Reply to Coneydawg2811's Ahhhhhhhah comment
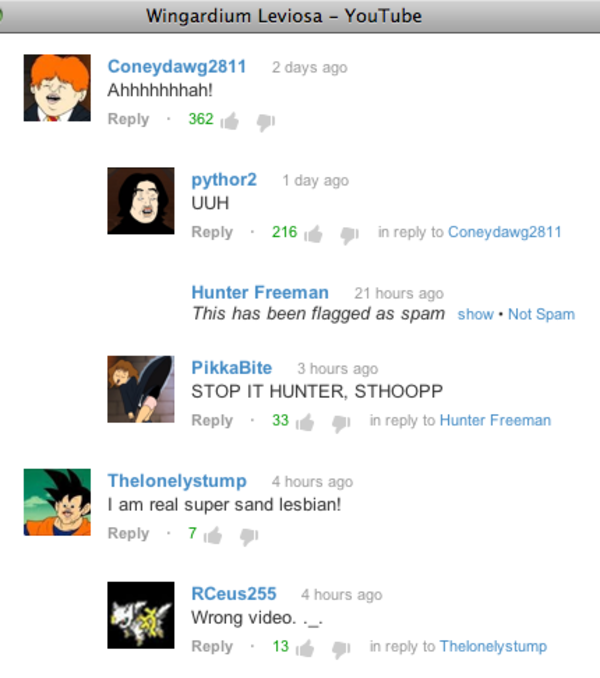This screenshot has width=600, height=678. point(128,119)
